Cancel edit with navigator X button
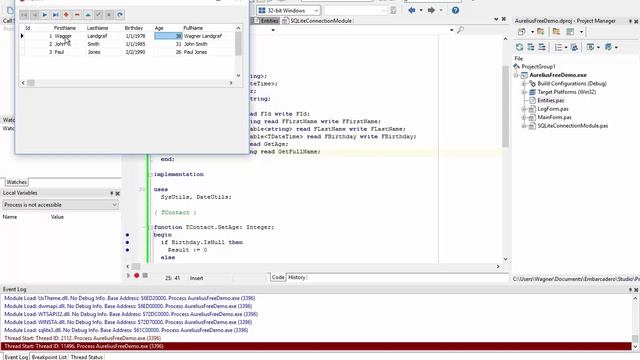 point(109,15)
